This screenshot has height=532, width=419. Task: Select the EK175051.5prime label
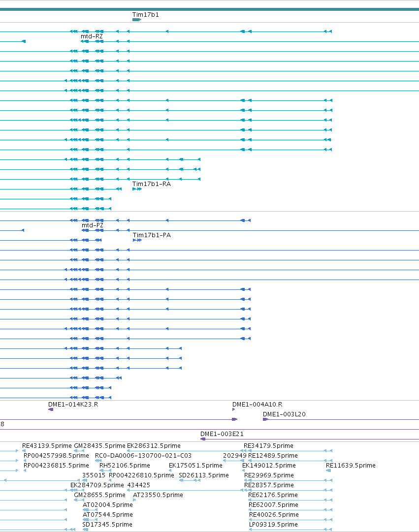pos(195,466)
